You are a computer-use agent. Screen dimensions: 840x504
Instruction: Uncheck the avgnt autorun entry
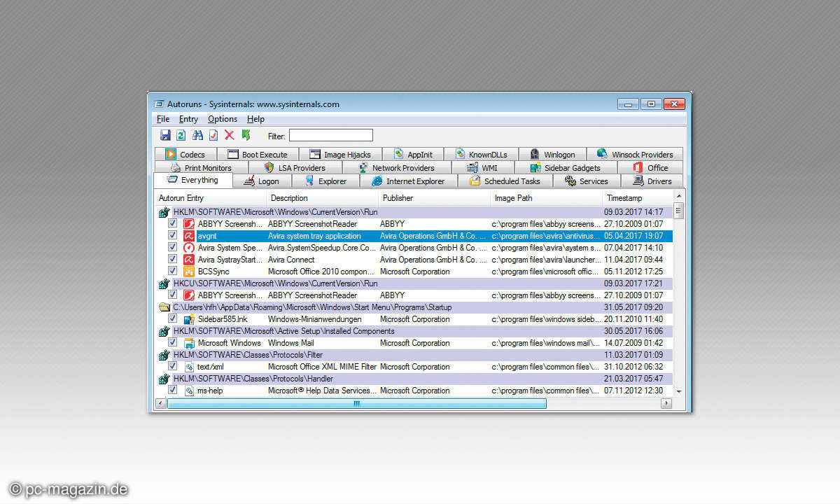coord(173,236)
